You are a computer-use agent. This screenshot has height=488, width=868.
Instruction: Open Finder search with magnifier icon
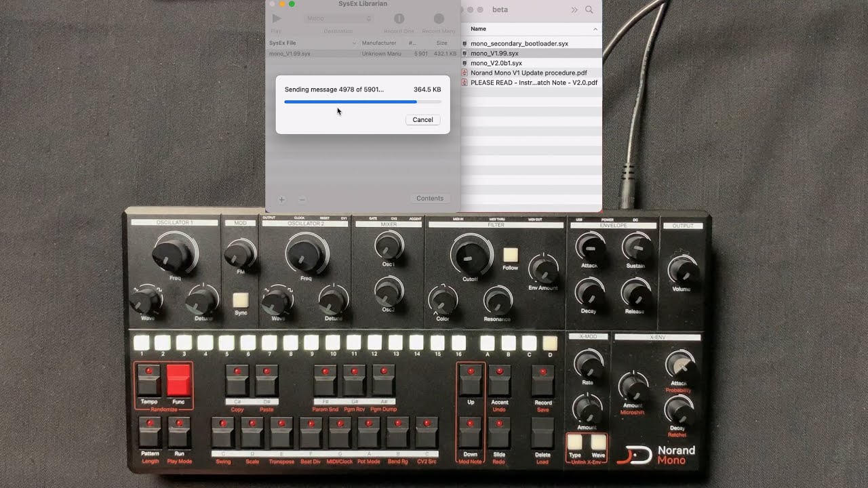click(x=589, y=9)
